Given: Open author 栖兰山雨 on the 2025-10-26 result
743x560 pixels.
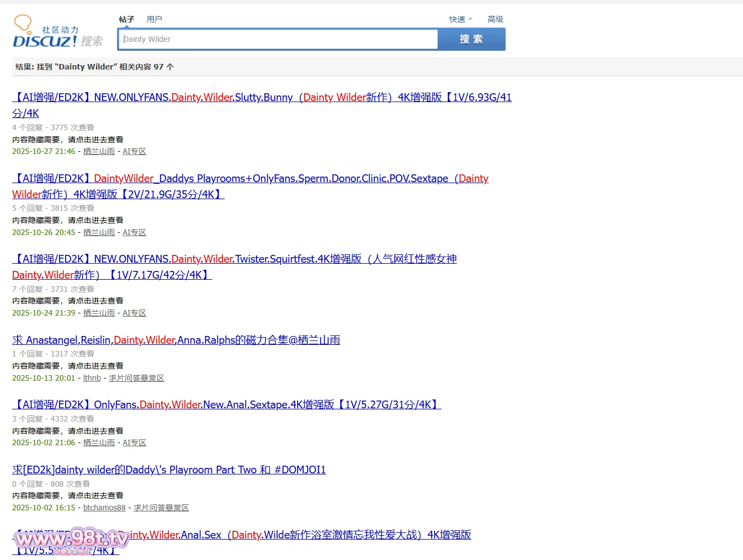Looking at the screenshot, I should (99, 232).
